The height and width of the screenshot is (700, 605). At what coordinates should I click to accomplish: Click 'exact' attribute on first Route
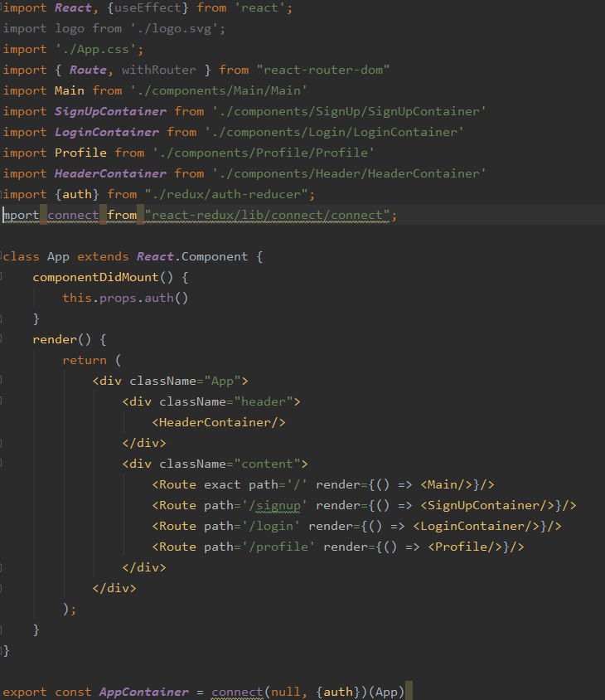[222, 485]
